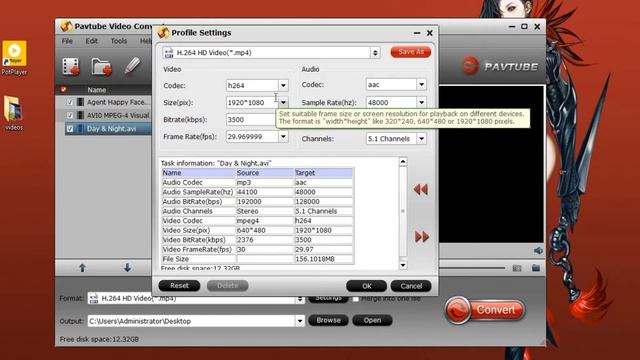Viewport: 640px width, 360px height.
Task: Click the Open output folder button
Action: [x=372, y=320]
